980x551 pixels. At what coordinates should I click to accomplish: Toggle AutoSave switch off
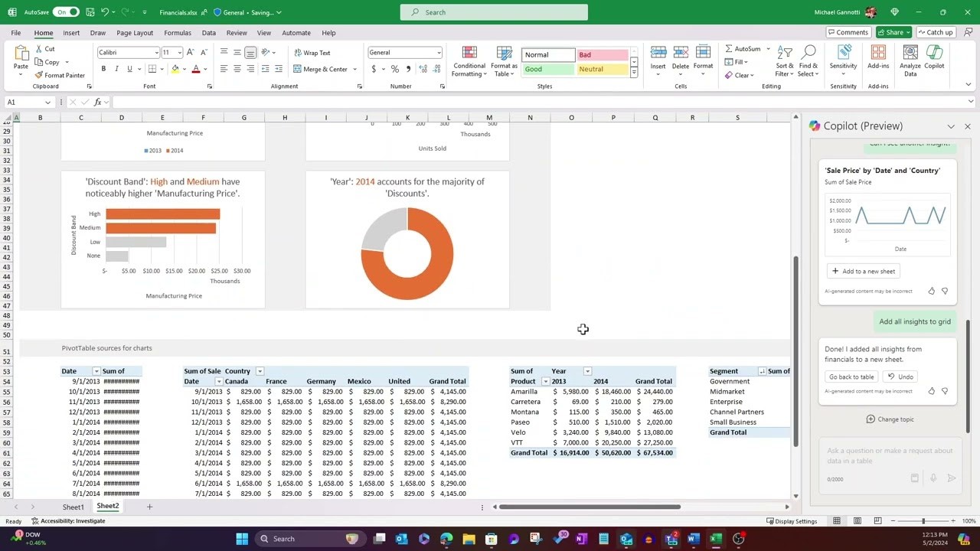(65, 12)
